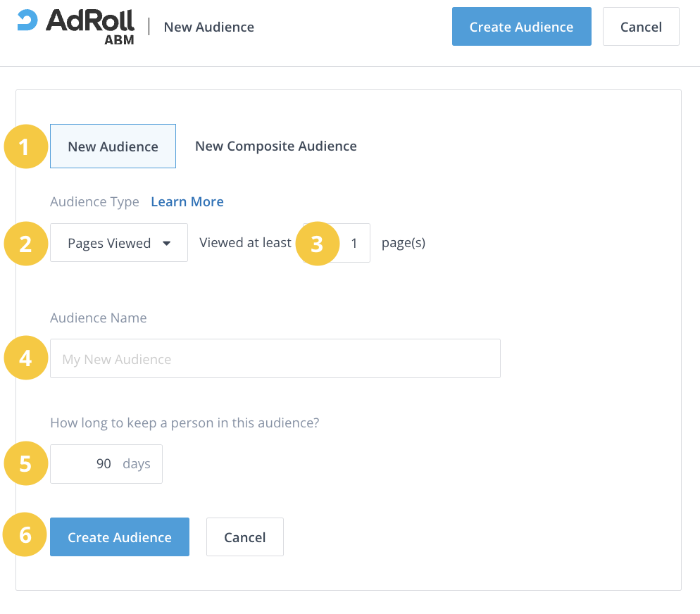Click the AdRoll arrow logo icon
Image resolution: width=700 pixels, height=614 pixels.
click(x=27, y=20)
